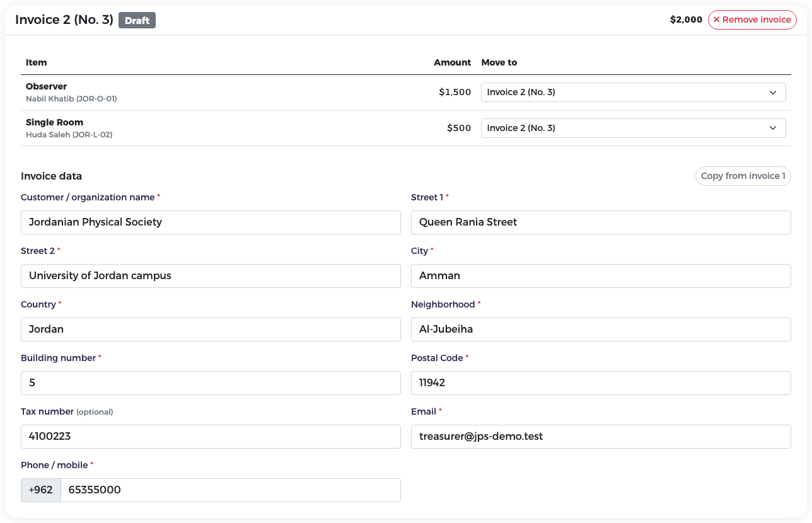Click the Remove invoice button
812x523 pixels.
[x=752, y=20]
